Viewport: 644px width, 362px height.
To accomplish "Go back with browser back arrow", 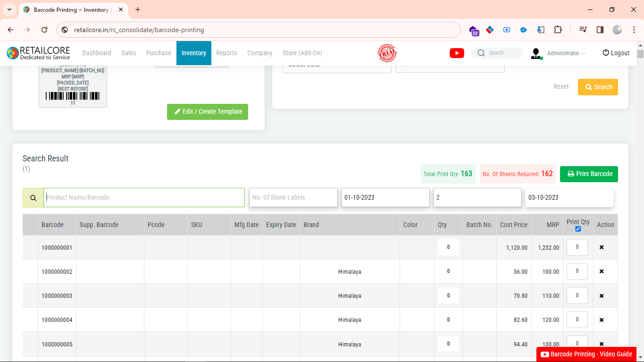I will (10, 30).
